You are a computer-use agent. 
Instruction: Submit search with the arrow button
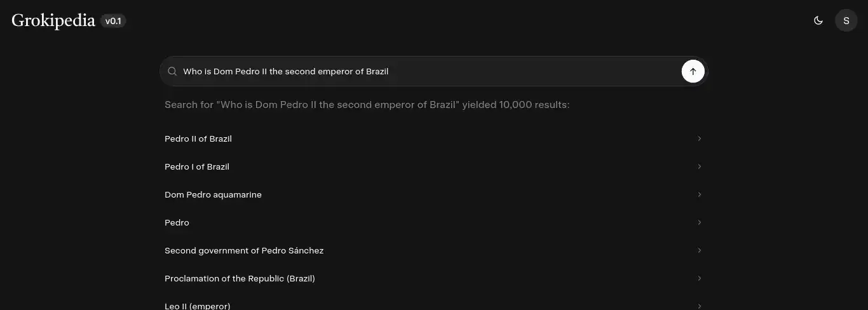[x=693, y=71]
